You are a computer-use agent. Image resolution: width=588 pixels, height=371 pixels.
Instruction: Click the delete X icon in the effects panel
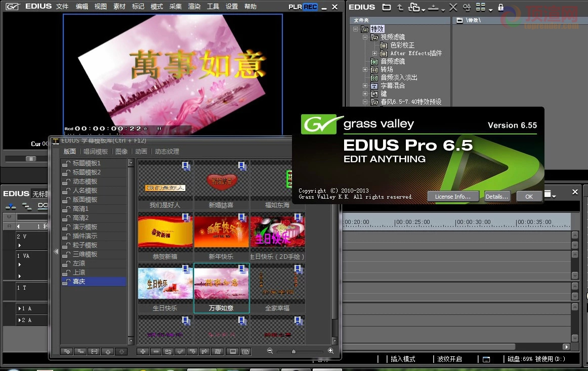(453, 7)
